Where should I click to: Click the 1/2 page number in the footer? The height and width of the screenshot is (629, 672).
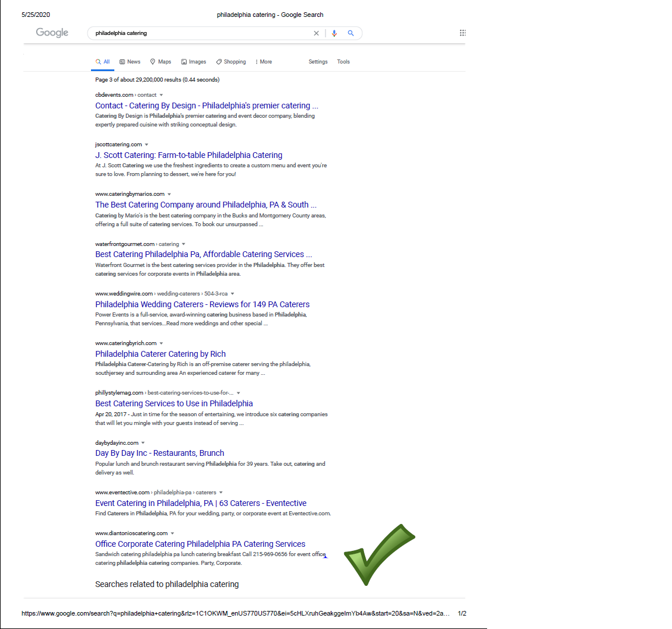[x=462, y=614]
